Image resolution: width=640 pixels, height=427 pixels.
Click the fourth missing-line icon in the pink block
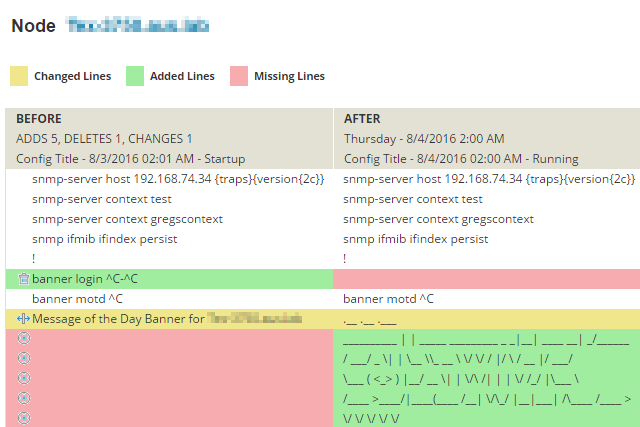[23, 399]
